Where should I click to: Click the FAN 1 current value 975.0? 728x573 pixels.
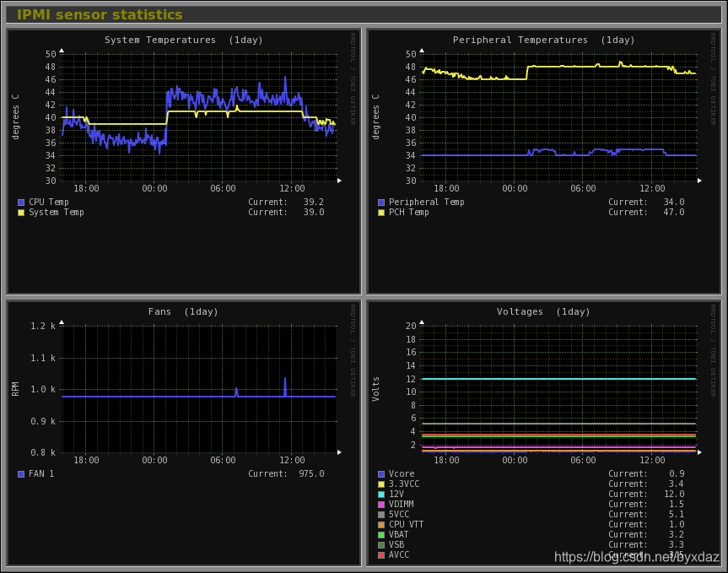tap(311, 473)
